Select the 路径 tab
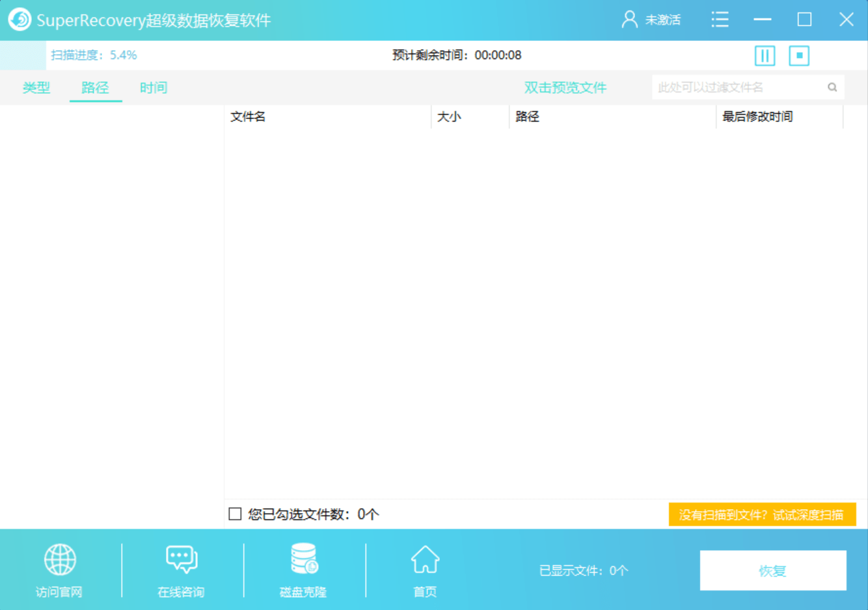Viewport: 868px width, 610px height. click(95, 88)
